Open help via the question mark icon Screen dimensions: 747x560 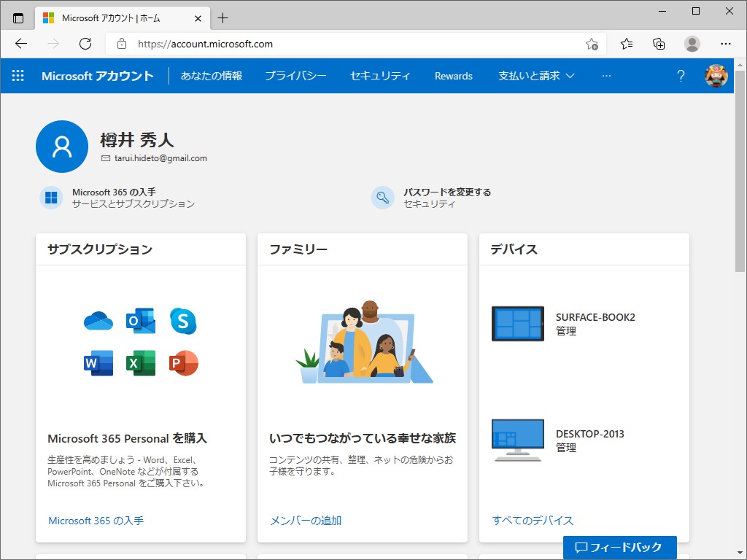pyautogui.click(x=681, y=75)
